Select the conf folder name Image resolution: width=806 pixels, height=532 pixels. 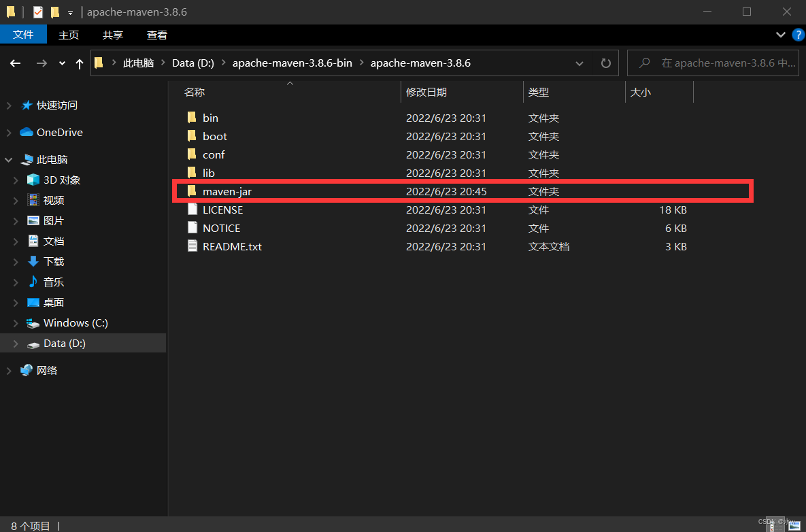tap(214, 154)
